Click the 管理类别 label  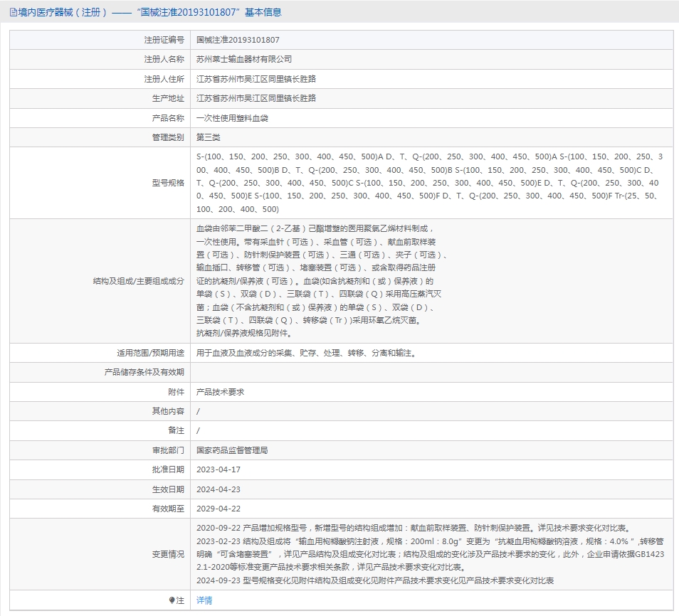[168, 137]
